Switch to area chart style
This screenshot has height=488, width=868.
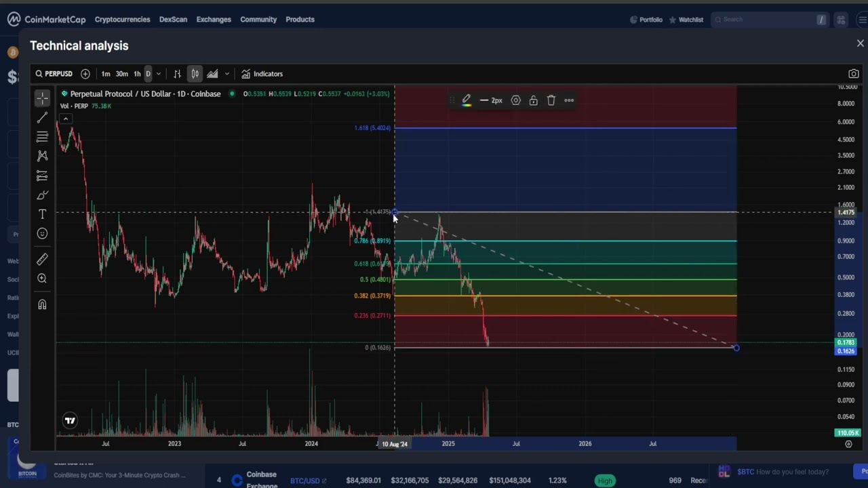(212, 74)
